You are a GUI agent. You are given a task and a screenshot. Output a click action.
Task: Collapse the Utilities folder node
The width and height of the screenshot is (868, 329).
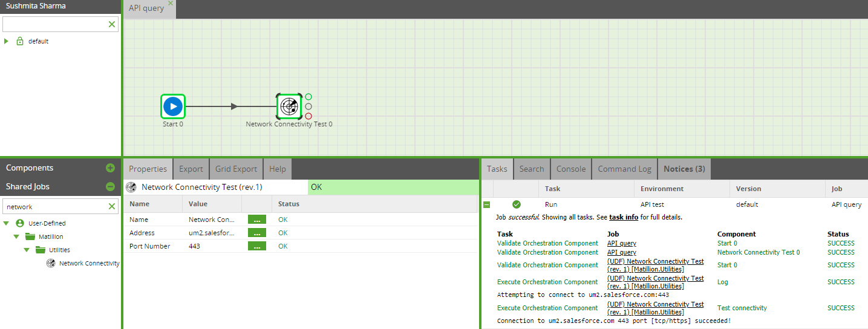(27, 250)
